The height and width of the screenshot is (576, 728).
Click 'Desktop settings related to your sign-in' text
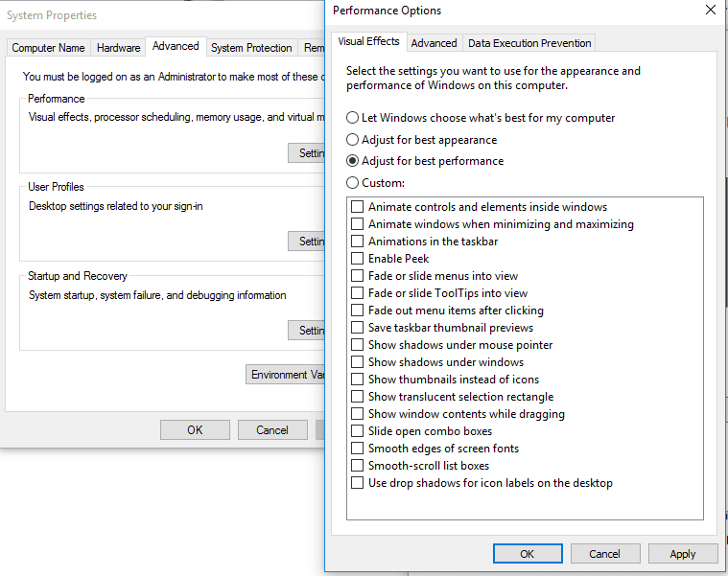click(x=116, y=206)
